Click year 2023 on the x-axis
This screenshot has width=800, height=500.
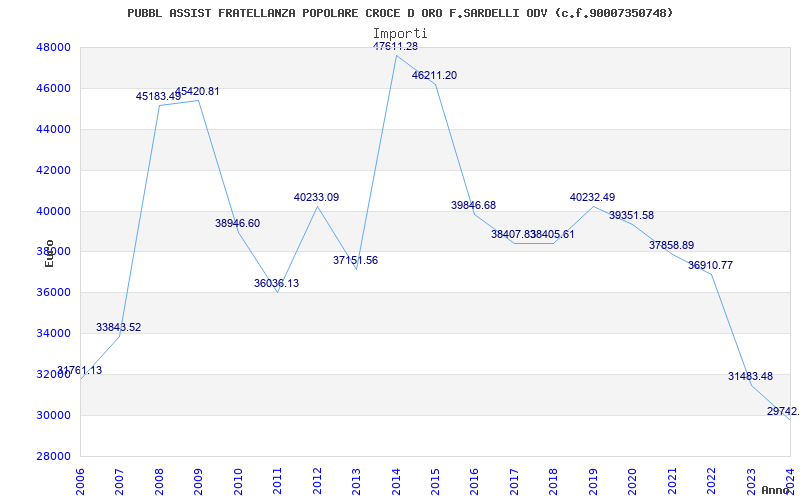pos(751,482)
